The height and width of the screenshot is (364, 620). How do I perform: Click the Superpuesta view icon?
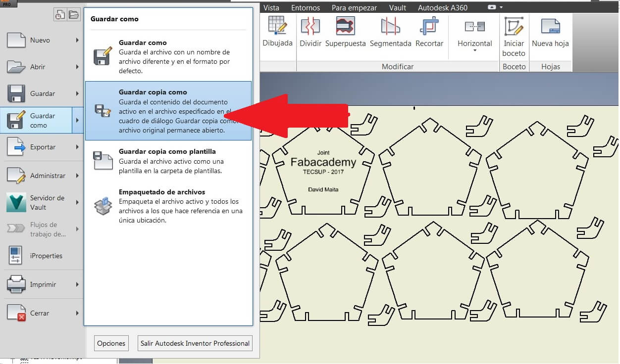[x=345, y=26]
